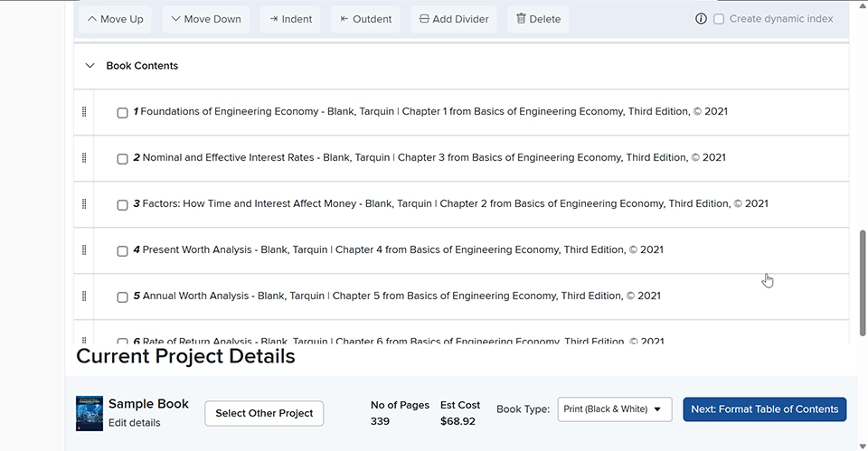Tick the Present Worth Analysis checkbox
The width and height of the screenshot is (868, 451).
click(x=122, y=251)
